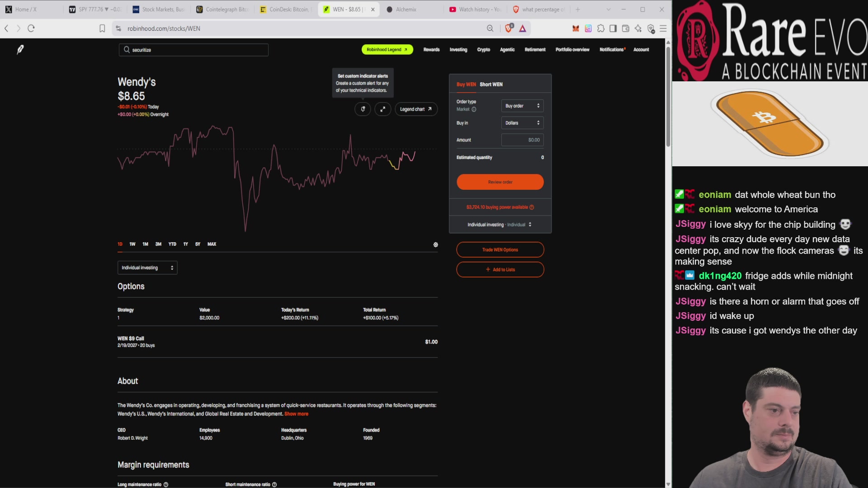This screenshot has height=488, width=868.
Task: Select the 1W chart range
Action: (x=132, y=244)
